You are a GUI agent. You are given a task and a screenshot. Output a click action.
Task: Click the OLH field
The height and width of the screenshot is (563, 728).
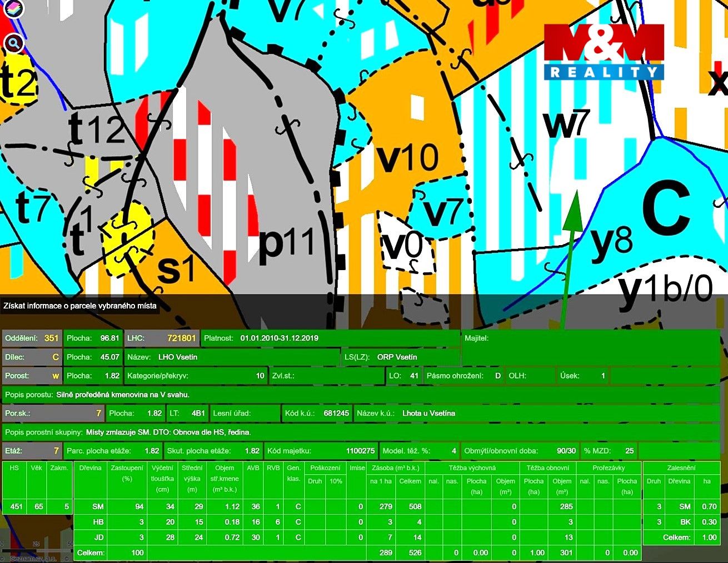click(530, 376)
